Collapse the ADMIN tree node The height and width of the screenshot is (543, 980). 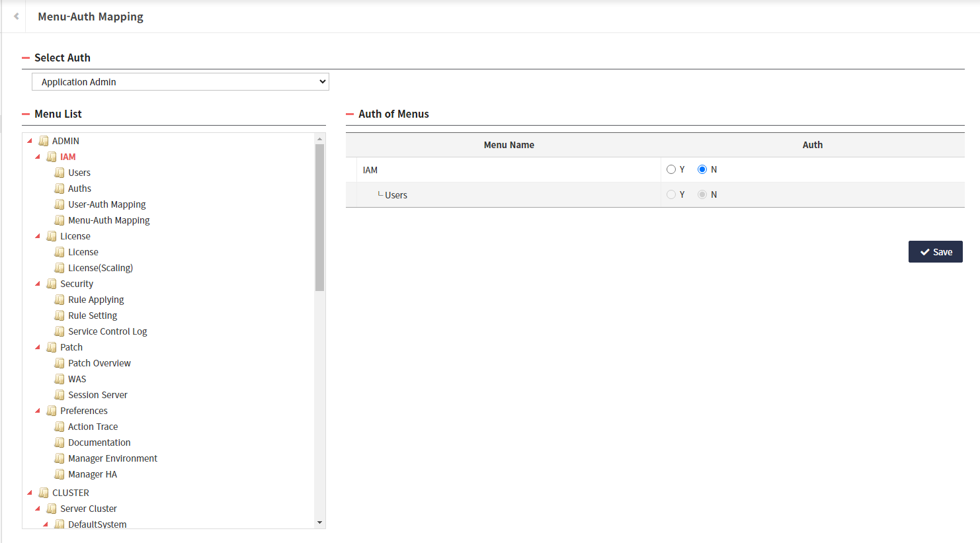click(29, 140)
